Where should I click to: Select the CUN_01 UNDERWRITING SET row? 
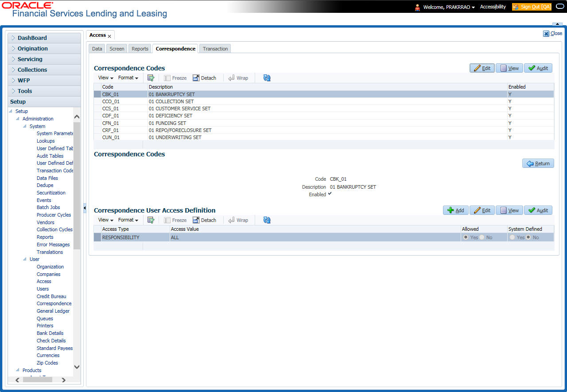[324, 137]
